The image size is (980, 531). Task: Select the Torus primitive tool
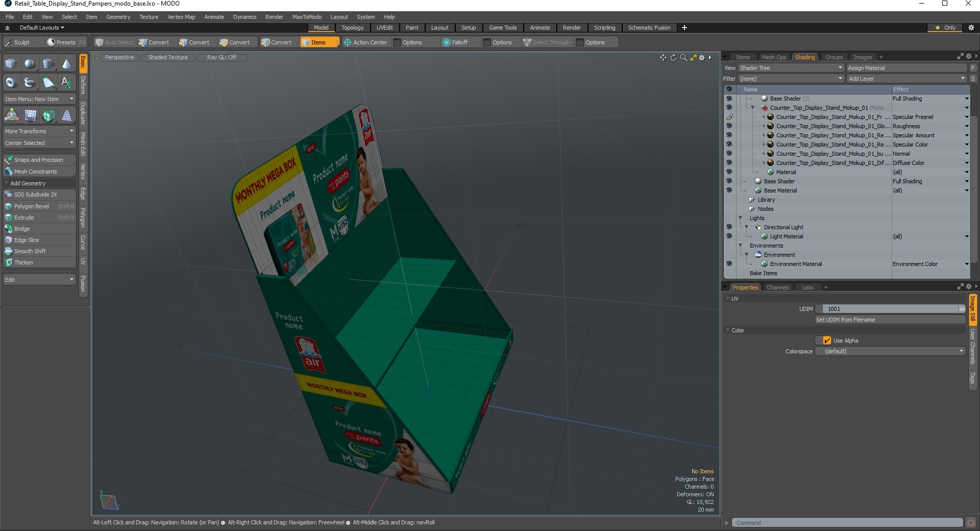click(x=11, y=82)
